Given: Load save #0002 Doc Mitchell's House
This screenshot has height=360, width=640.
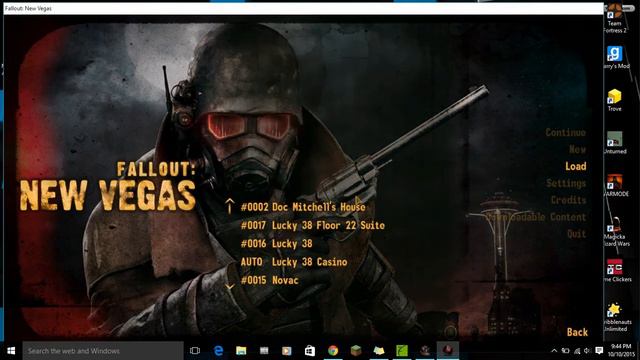Looking at the screenshot, I should [303, 207].
